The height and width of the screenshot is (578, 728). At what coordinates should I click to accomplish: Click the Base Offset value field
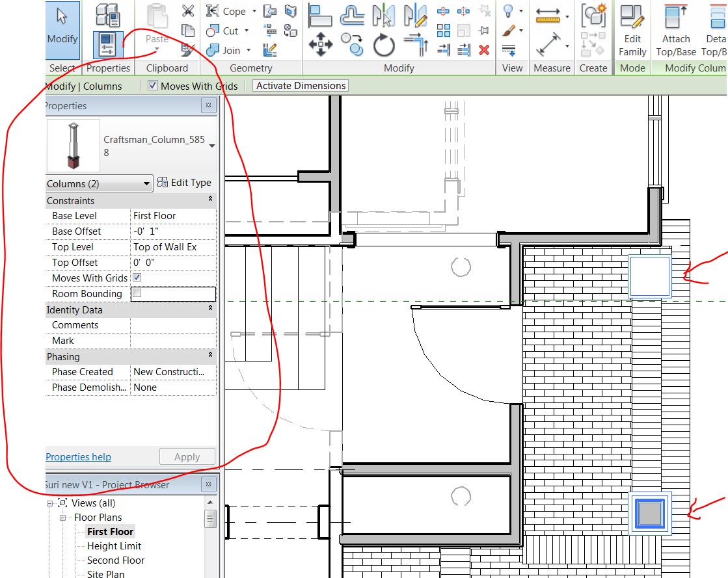[x=172, y=231]
